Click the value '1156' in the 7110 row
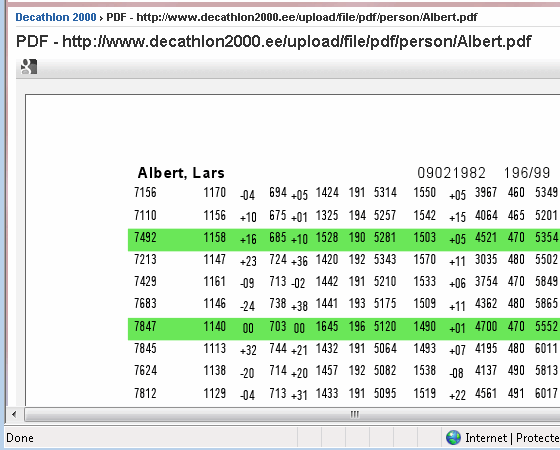560x450 pixels. coord(215,215)
